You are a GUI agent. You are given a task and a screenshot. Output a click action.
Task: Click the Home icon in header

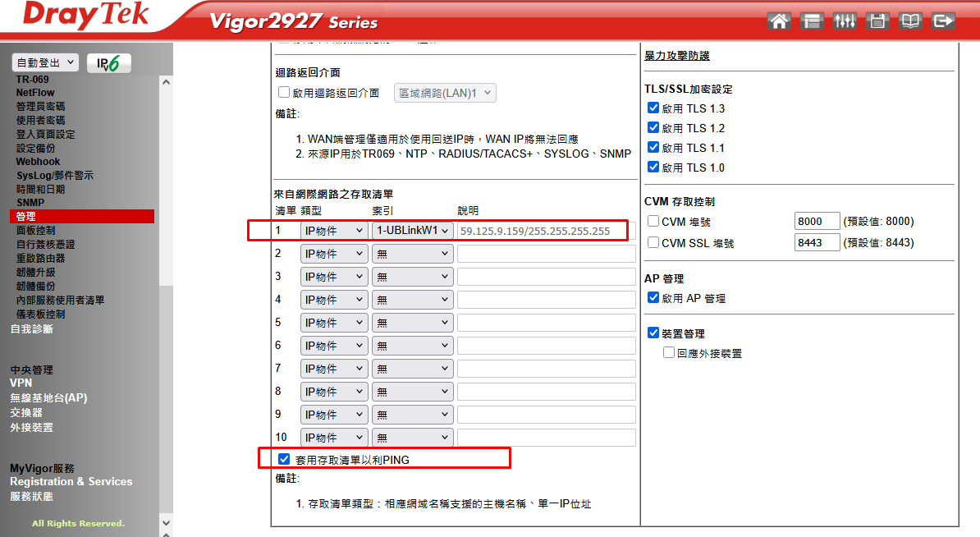click(x=779, y=21)
